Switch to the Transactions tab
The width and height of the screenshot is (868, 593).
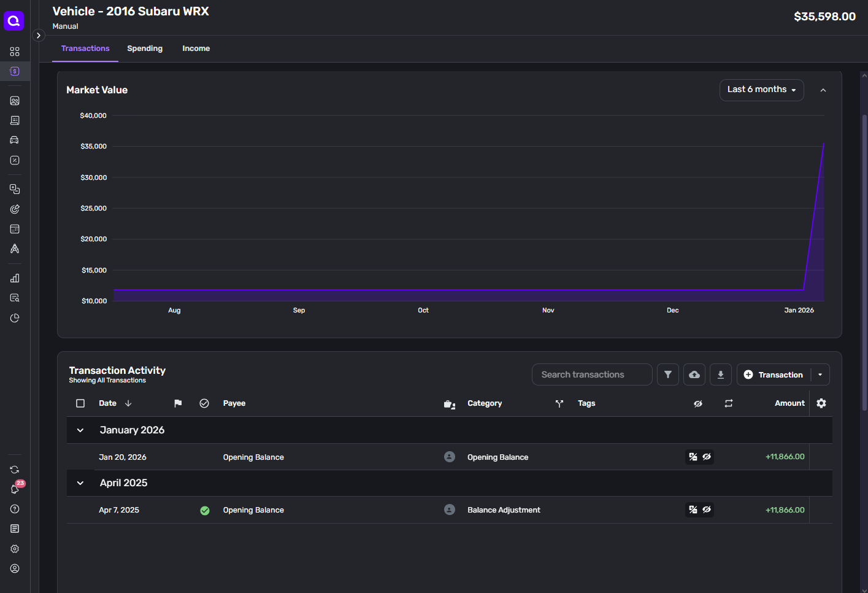pos(85,48)
